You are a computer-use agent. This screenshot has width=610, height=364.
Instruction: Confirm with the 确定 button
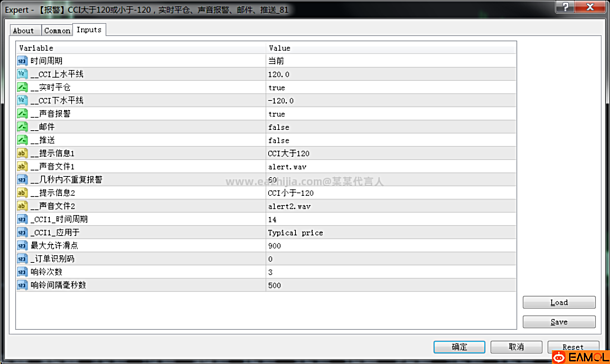coord(459,347)
